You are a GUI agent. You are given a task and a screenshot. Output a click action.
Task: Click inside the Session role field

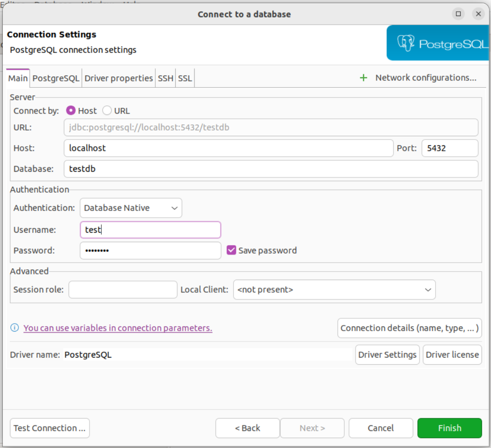pos(122,290)
